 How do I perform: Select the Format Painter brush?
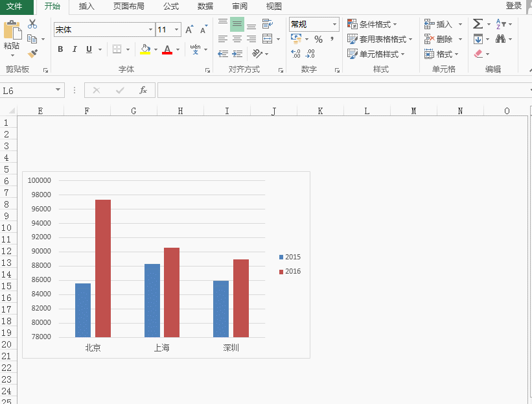coord(32,54)
